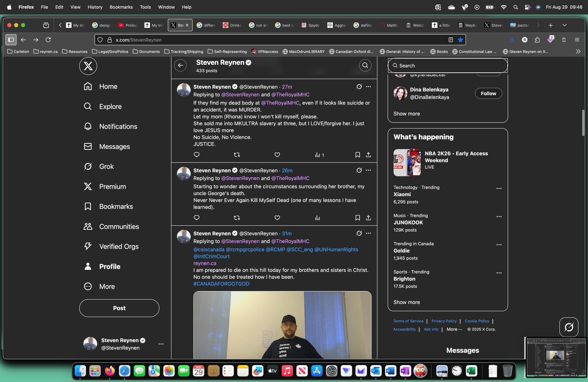
Task: Share the 26m post
Action: 368,218
